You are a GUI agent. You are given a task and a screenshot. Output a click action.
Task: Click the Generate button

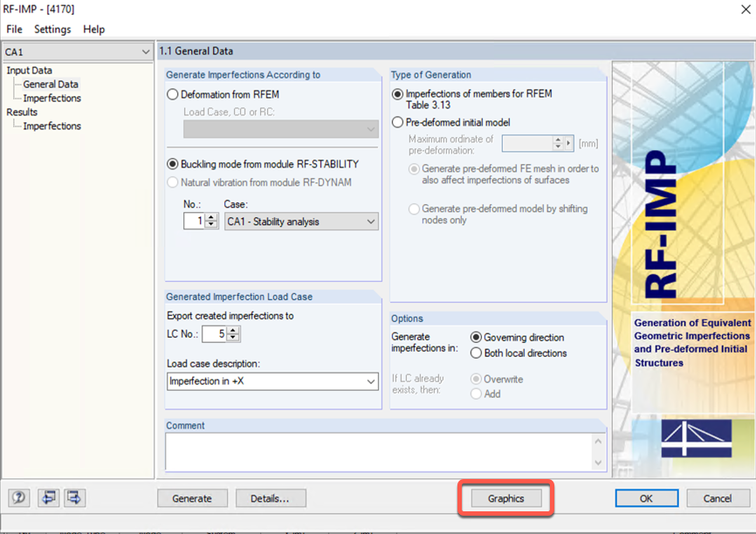click(192, 498)
